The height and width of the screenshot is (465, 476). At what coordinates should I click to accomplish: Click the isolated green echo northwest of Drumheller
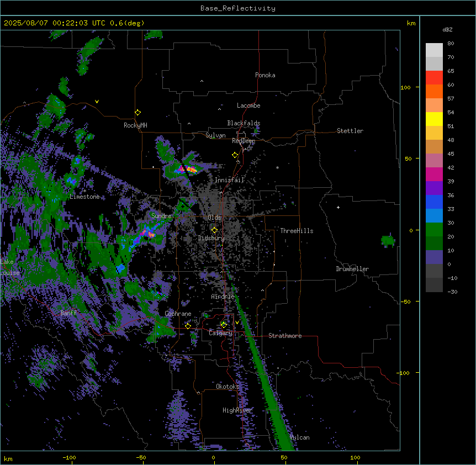(x=388, y=241)
